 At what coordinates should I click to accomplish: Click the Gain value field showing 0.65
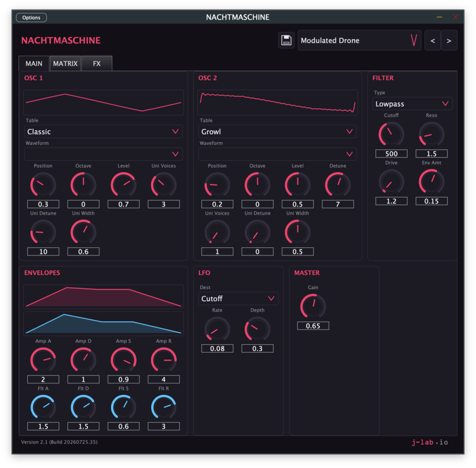[313, 326]
